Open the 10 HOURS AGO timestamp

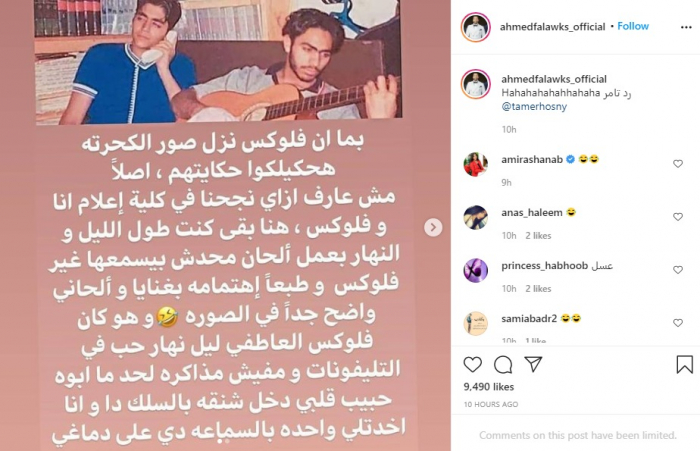tap(491, 405)
